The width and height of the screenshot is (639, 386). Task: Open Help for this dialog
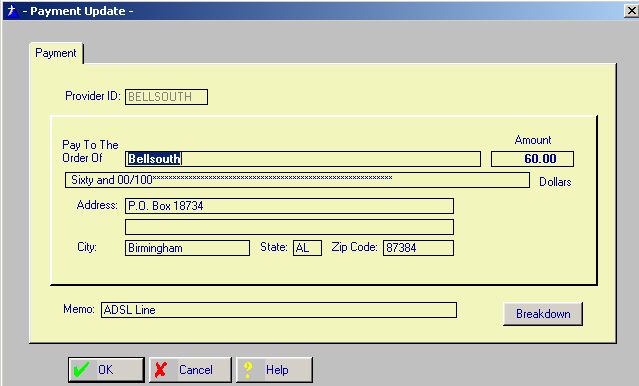click(275, 370)
